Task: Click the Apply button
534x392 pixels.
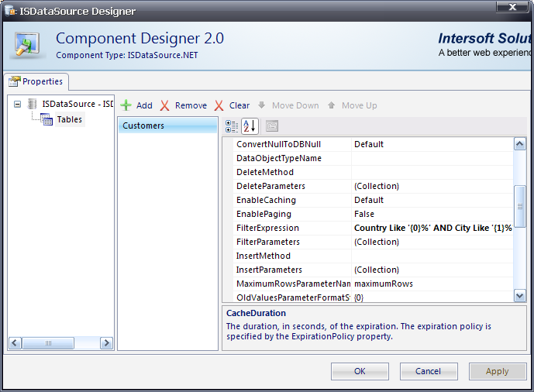Action: 498,371
